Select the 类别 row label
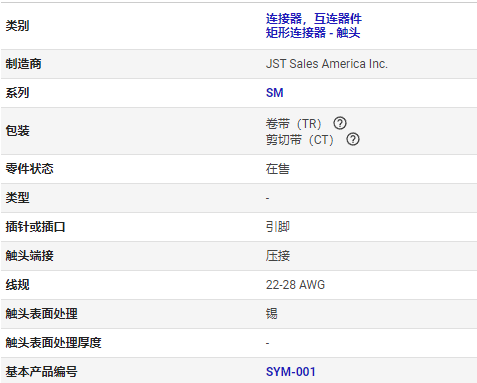 [x=17, y=26]
